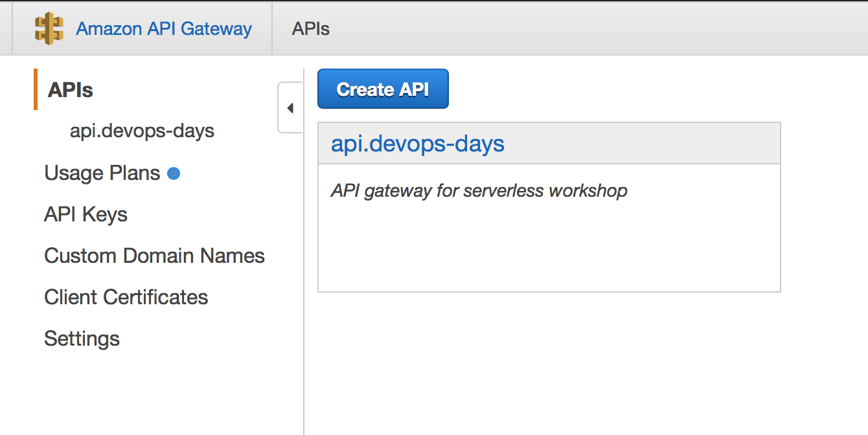Click the Amazon API Gateway logo icon
Viewport: 868px width, 435px height.
point(49,29)
